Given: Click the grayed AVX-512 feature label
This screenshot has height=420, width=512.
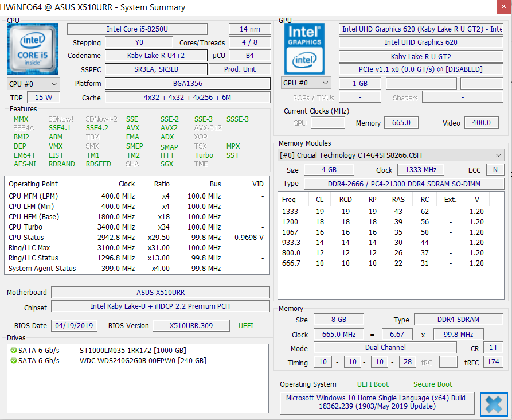Looking at the screenshot, I should tap(208, 128).
